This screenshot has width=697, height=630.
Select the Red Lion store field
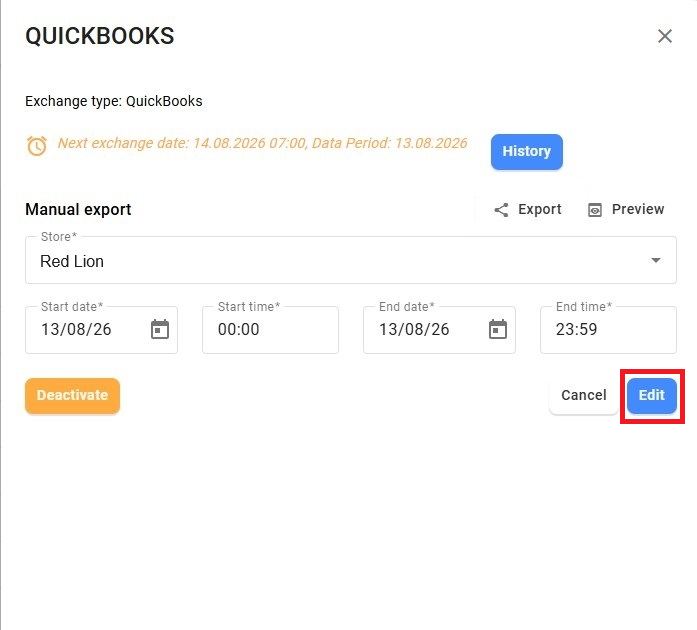(x=351, y=260)
